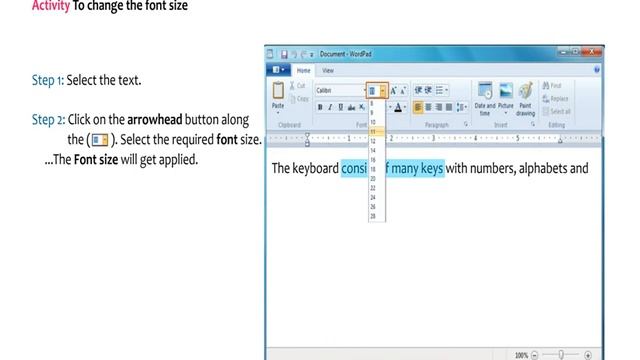Click Select all in Editing group
This screenshot has height=360, width=640.
click(557, 111)
